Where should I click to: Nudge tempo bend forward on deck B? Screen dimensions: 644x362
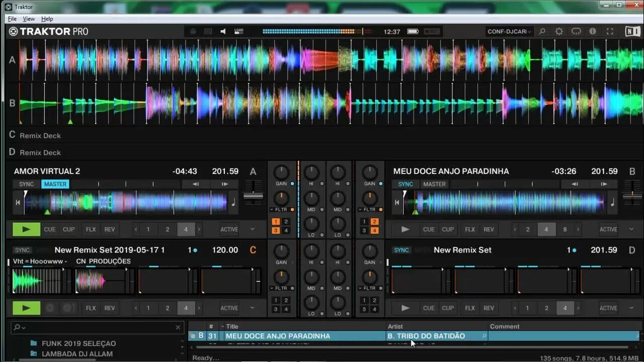604,184
